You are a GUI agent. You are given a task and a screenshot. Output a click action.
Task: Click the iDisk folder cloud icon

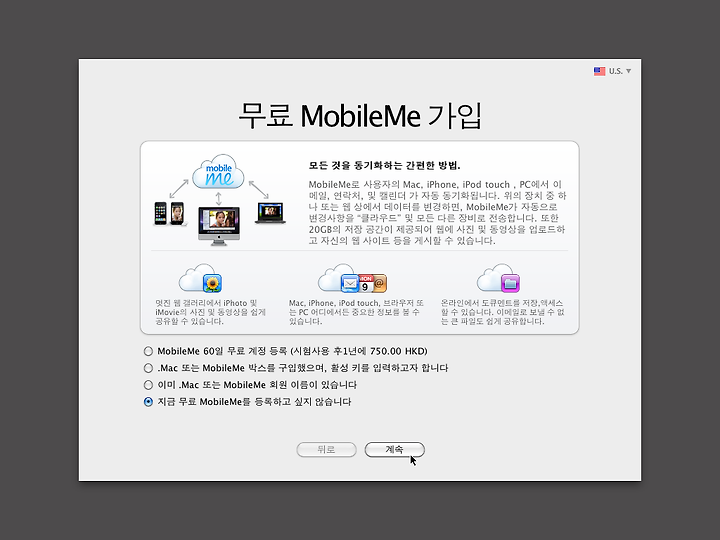498,279
